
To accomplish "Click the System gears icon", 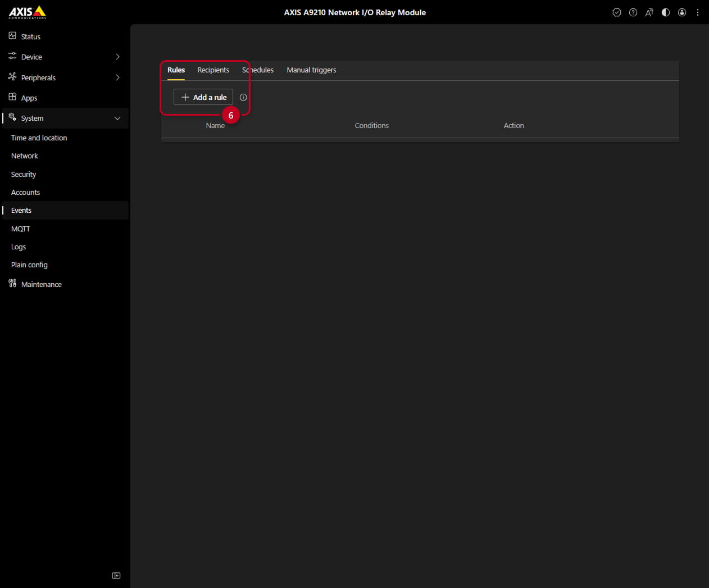I will click(x=12, y=117).
